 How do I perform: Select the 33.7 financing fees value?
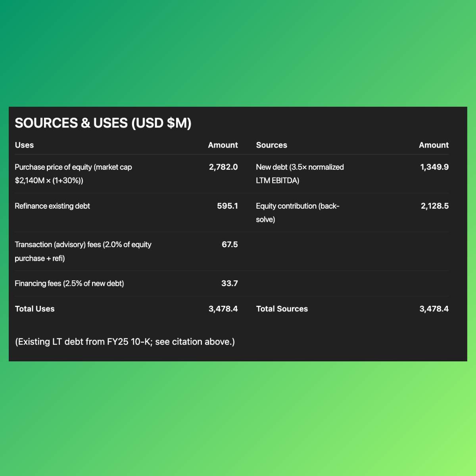click(230, 283)
